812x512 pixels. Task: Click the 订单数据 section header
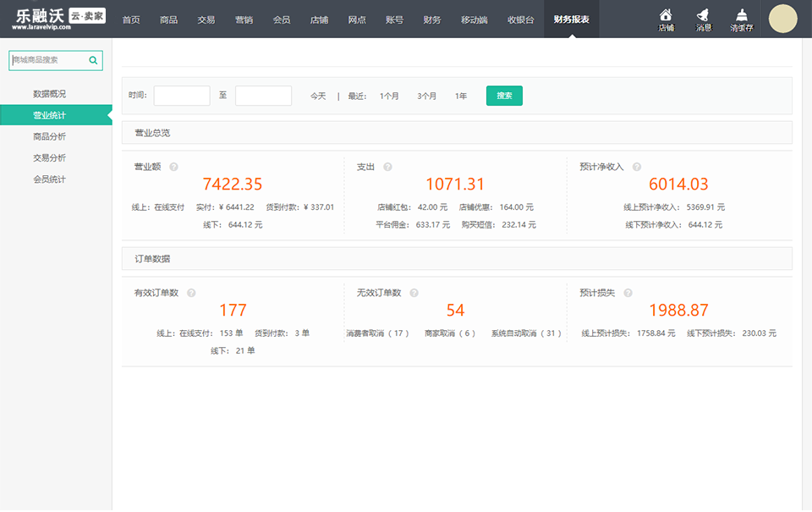click(457, 259)
